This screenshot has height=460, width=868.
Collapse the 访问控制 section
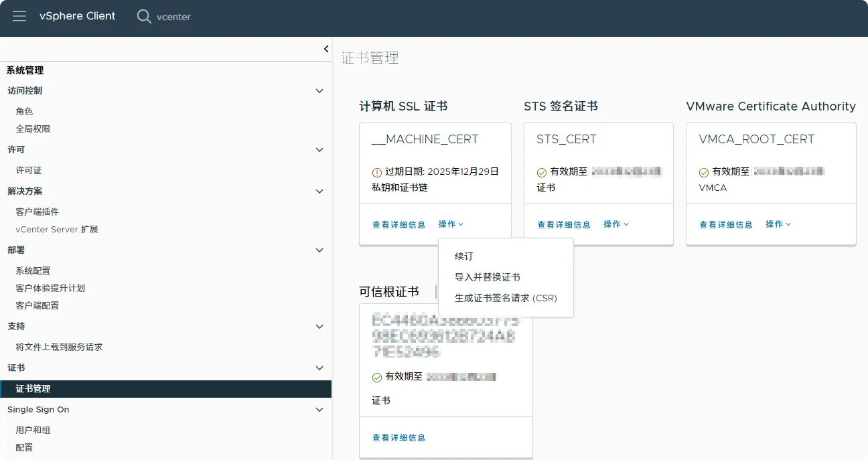point(319,91)
